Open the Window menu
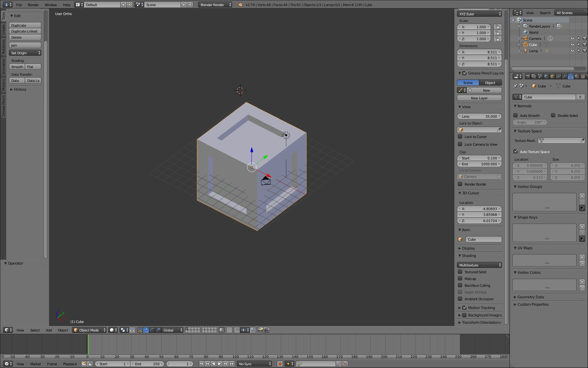The width and height of the screenshot is (588, 368). [x=51, y=5]
